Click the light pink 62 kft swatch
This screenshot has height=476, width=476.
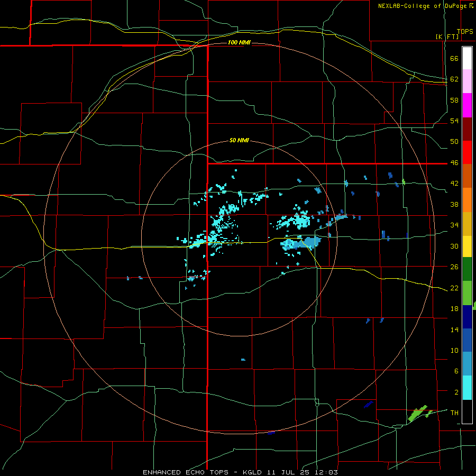(x=467, y=81)
